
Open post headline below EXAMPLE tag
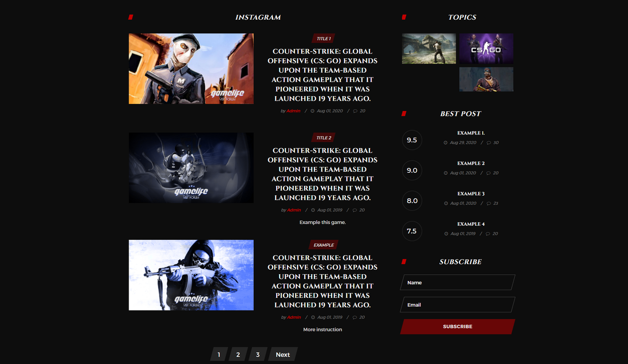[x=322, y=281]
